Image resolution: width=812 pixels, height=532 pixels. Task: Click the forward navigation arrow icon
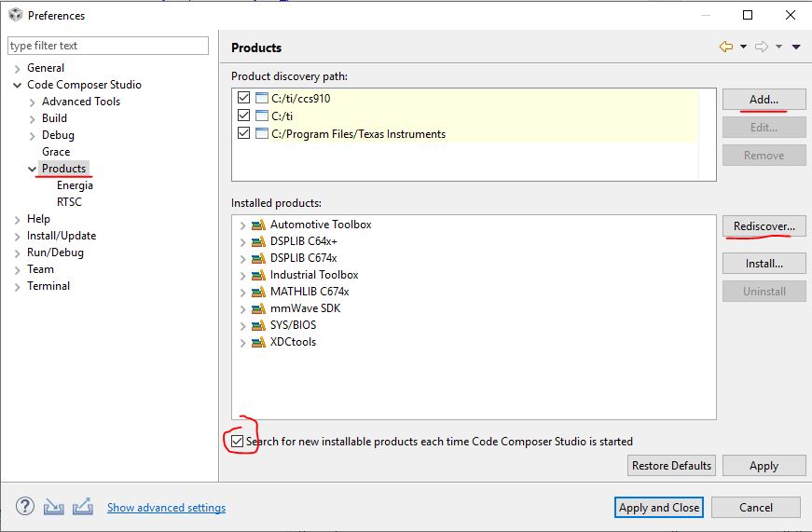(x=762, y=48)
